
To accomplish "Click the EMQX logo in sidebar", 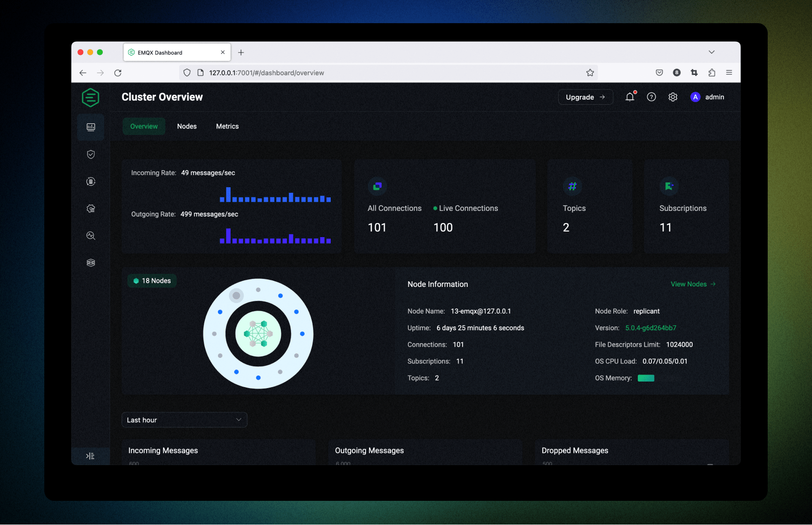I will 91,97.
